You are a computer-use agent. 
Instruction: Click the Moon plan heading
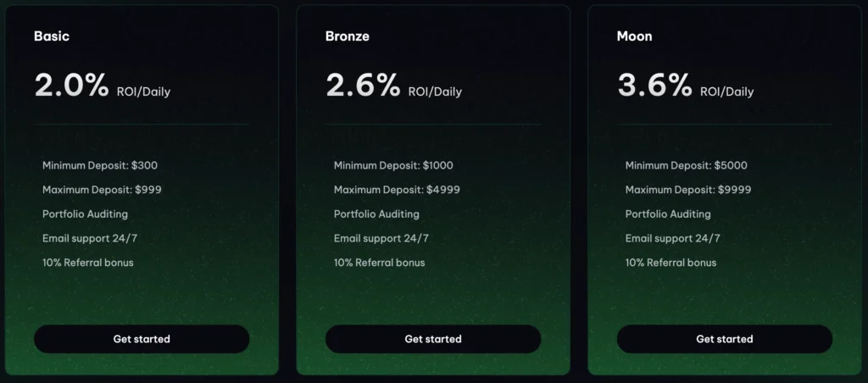tap(635, 36)
